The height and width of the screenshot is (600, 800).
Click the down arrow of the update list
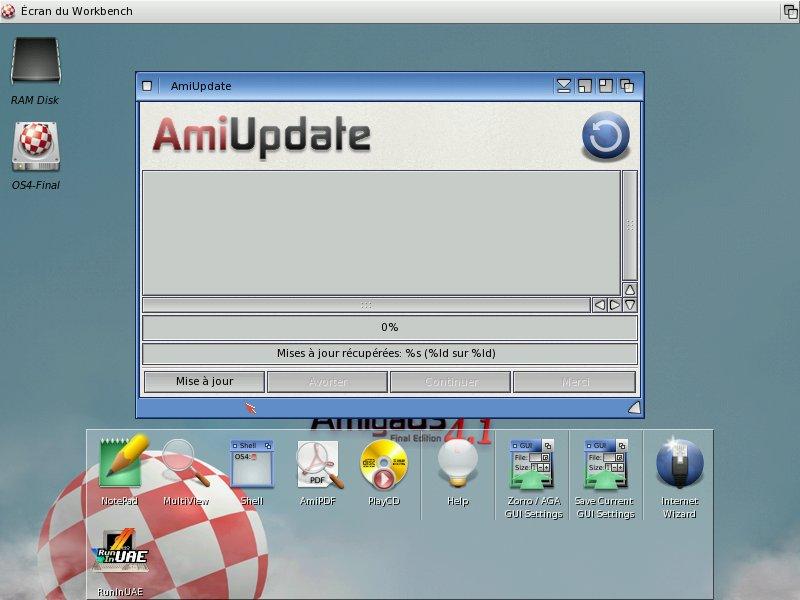click(630, 305)
